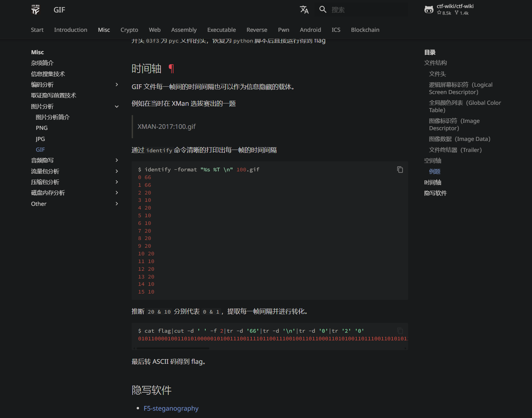Click the search magnifier icon
532x418 pixels.
coord(323,10)
